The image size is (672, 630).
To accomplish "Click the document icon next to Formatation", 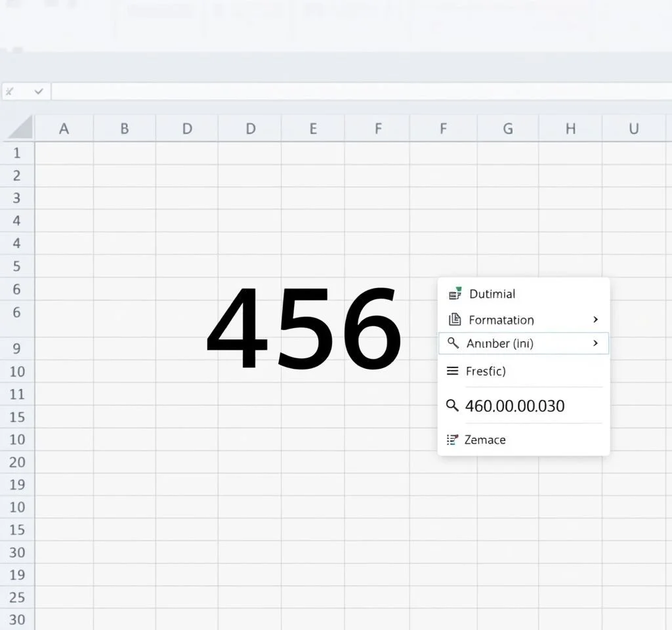I will tap(454, 320).
